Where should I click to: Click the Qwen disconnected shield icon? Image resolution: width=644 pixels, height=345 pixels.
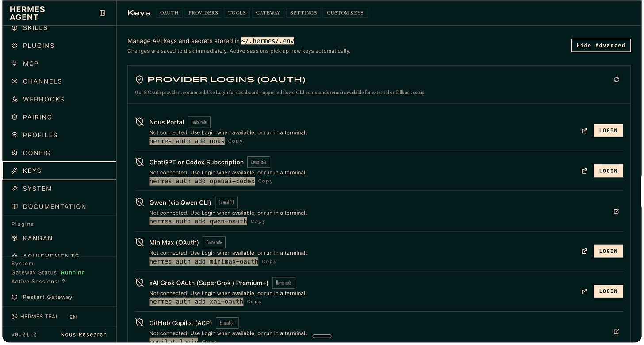click(x=139, y=202)
